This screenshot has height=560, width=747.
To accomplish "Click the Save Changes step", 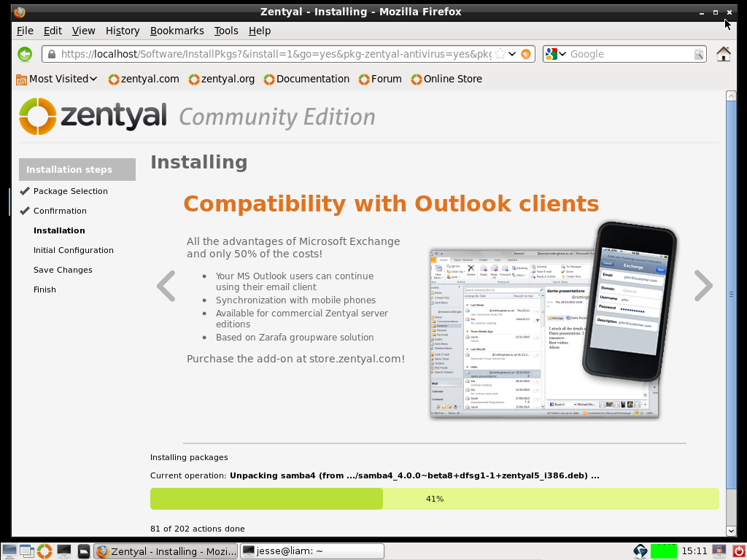I will (63, 270).
